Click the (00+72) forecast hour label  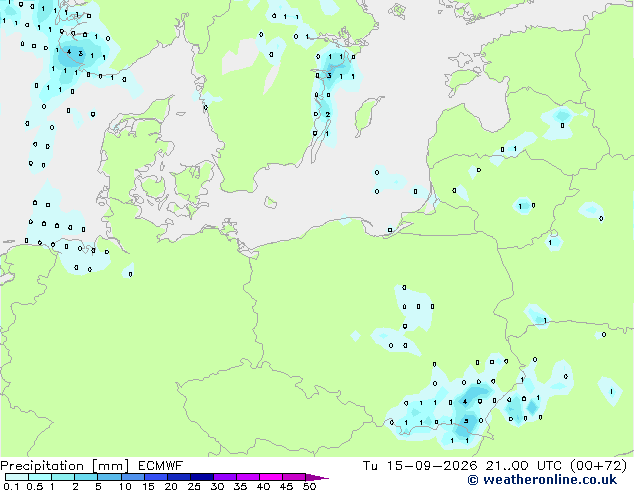point(598,466)
